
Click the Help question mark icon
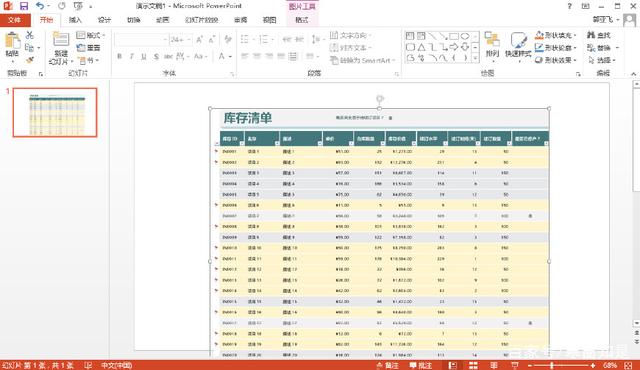pos(569,6)
